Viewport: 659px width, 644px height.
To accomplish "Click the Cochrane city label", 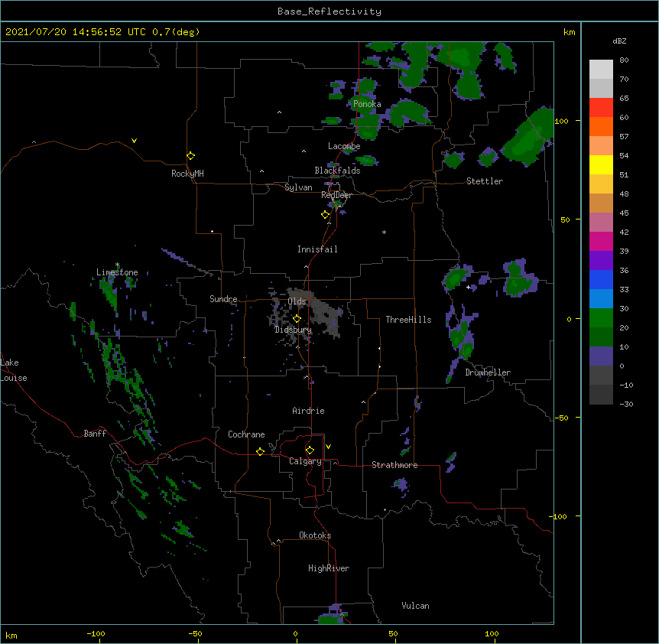I will tap(246, 434).
